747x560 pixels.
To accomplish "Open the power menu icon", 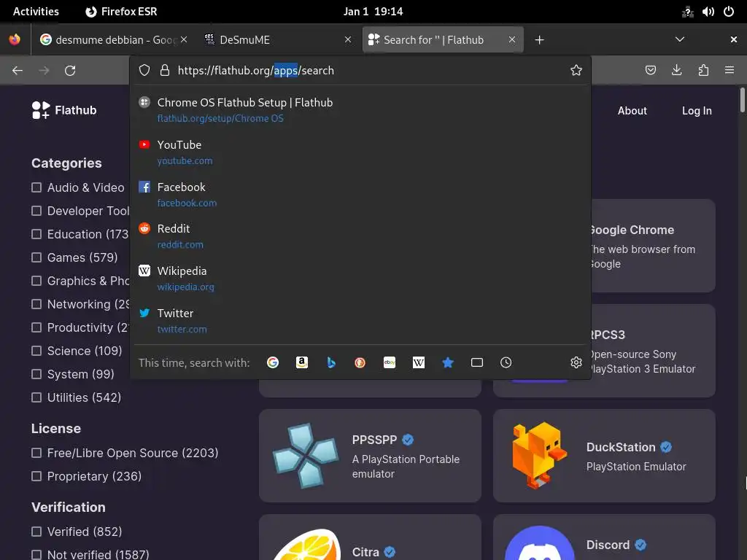I will pos(729,12).
